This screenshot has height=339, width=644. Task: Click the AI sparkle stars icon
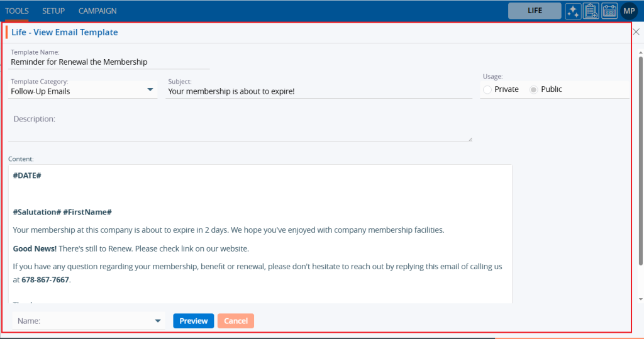(x=573, y=11)
